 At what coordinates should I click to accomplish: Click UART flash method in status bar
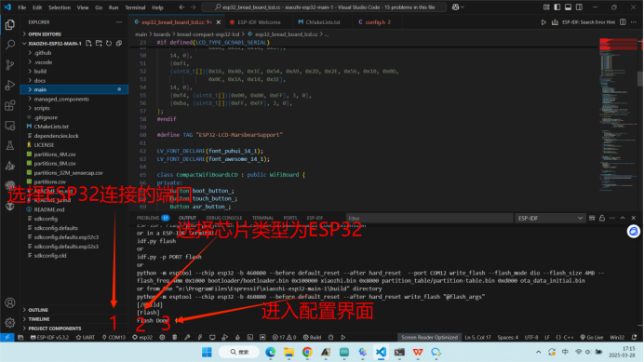click(85, 338)
